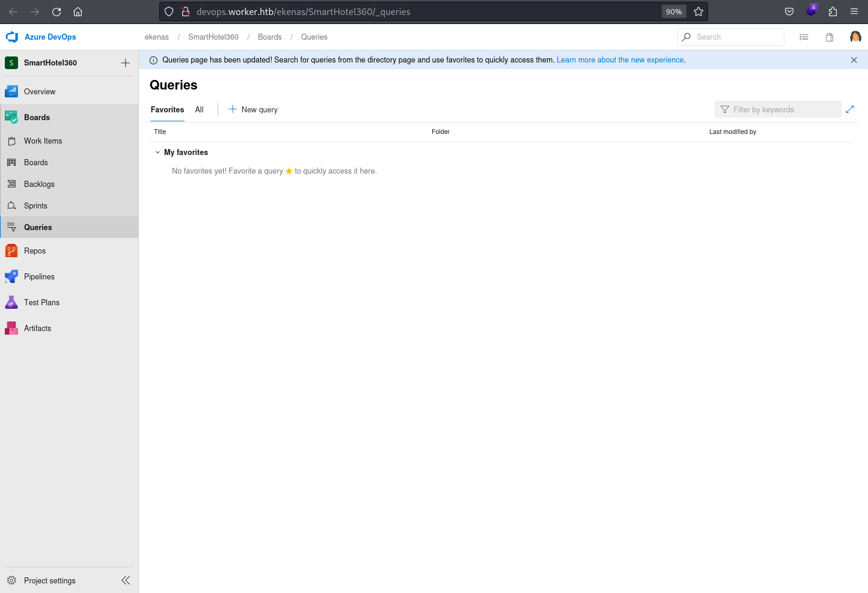Click the Boards breadcrumb link
Image resolution: width=868 pixels, height=593 pixels.
(x=270, y=37)
